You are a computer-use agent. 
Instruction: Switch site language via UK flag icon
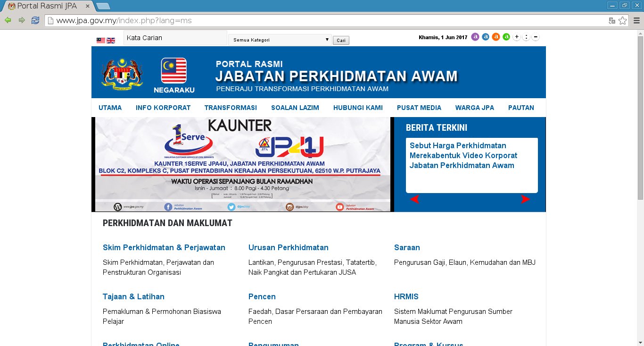111,41
